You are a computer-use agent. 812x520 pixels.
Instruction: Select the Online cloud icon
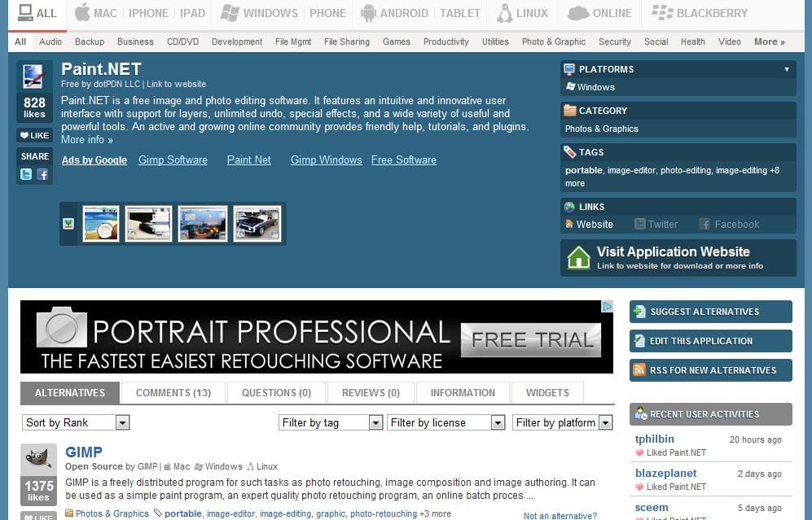coord(578,13)
